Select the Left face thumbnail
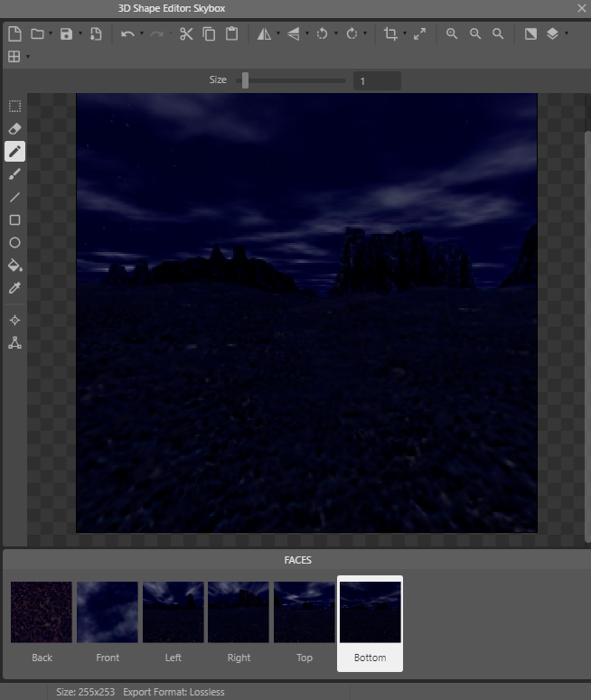This screenshot has height=700, width=591. pyautogui.click(x=173, y=612)
